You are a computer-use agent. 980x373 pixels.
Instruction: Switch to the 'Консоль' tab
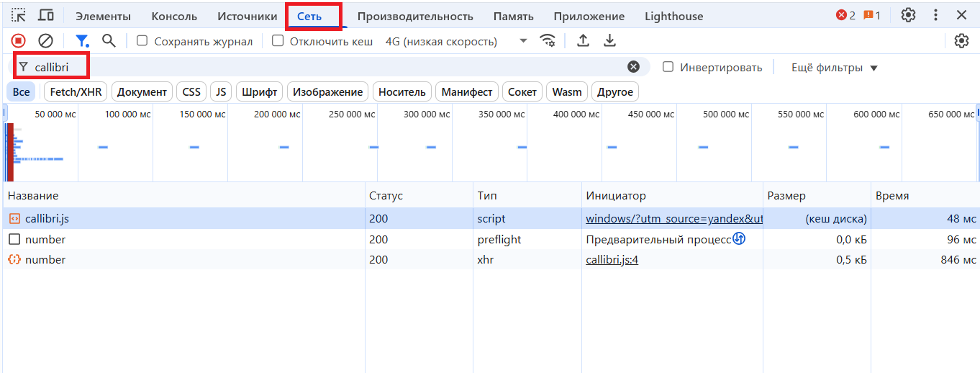(x=174, y=16)
